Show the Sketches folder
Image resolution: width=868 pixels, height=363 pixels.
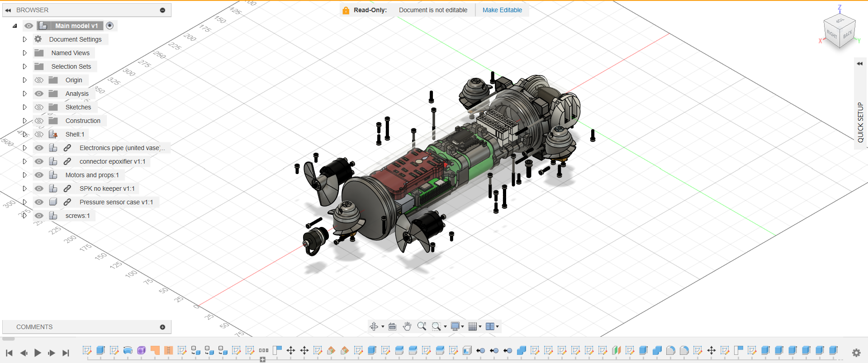39,107
